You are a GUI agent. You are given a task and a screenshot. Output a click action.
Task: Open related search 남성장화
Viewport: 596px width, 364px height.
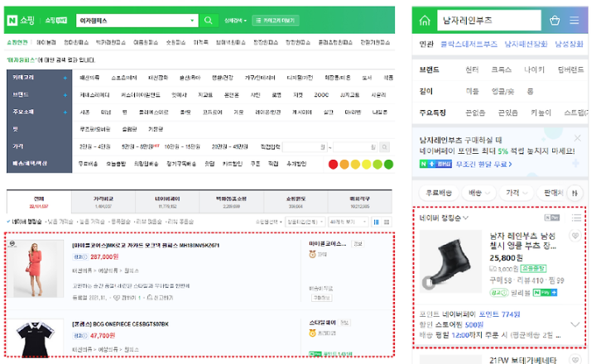pos(569,44)
